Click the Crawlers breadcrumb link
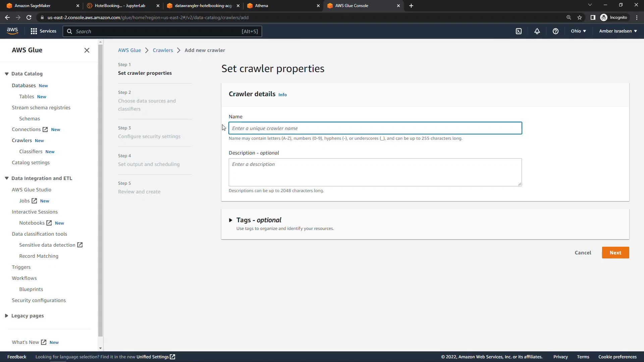 coord(163,50)
